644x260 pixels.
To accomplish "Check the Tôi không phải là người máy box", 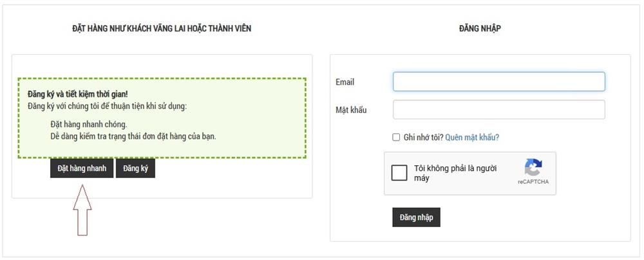I will click(399, 173).
